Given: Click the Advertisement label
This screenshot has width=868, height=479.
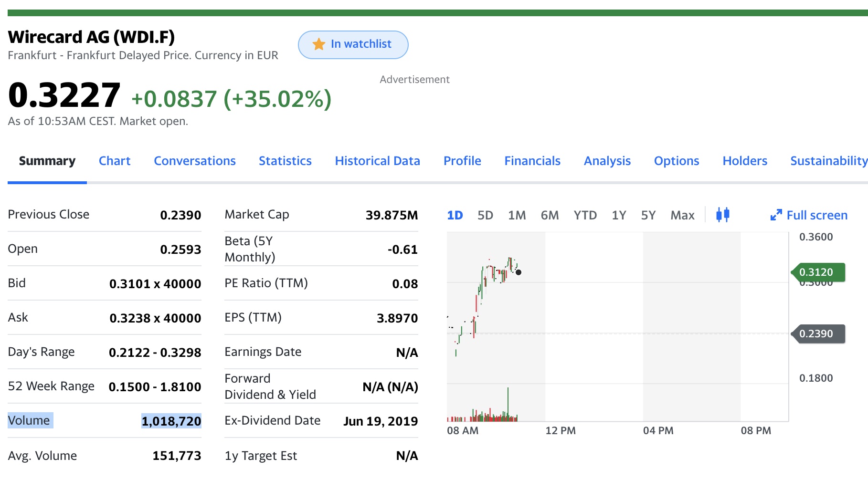Looking at the screenshot, I should pos(414,80).
